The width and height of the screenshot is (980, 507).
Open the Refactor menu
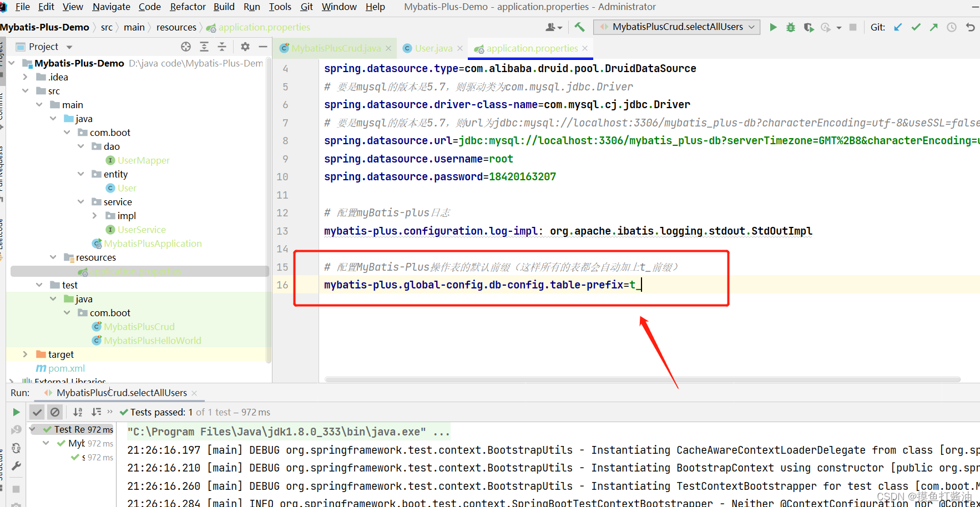click(188, 7)
